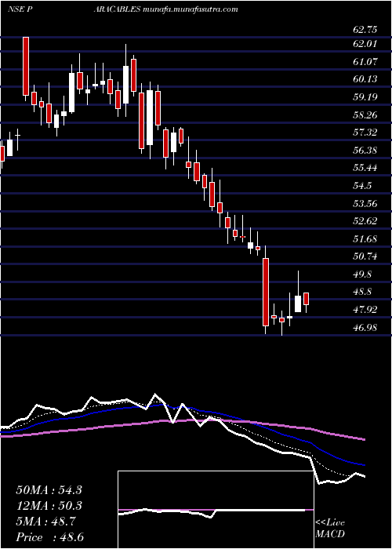The image size is (392, 549).
Task: Click the 48.8 price level label
Action: pos(362,293)
